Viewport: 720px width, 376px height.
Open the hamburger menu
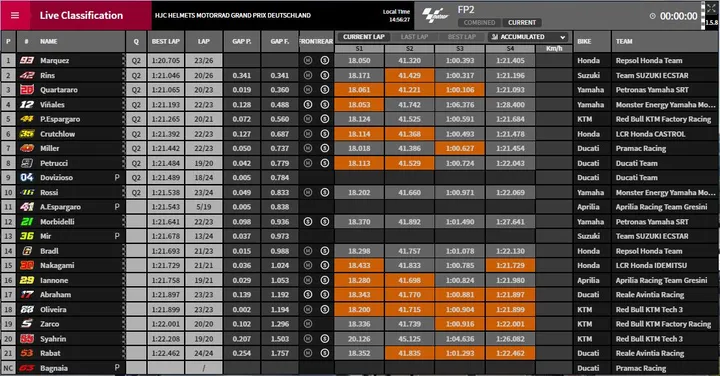[15, 15]
